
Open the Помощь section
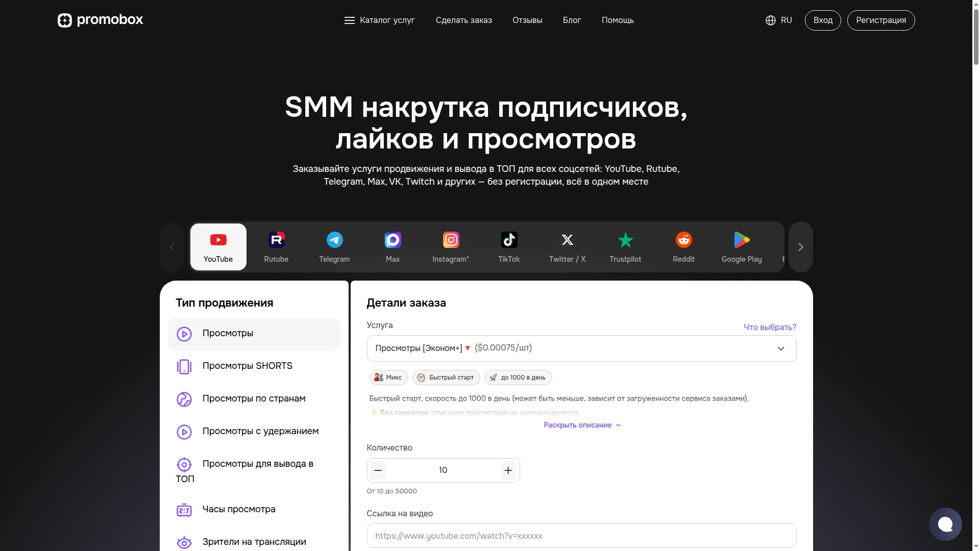click(618, 20)
